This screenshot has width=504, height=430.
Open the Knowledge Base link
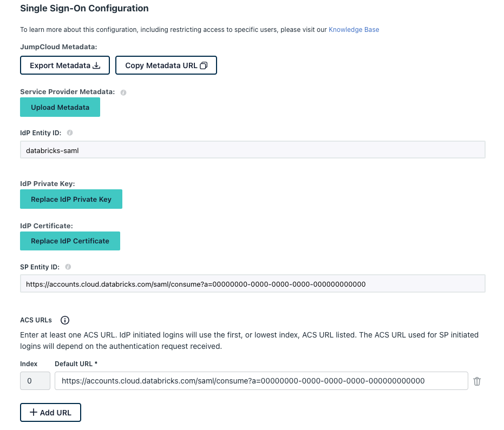(354, 30)
